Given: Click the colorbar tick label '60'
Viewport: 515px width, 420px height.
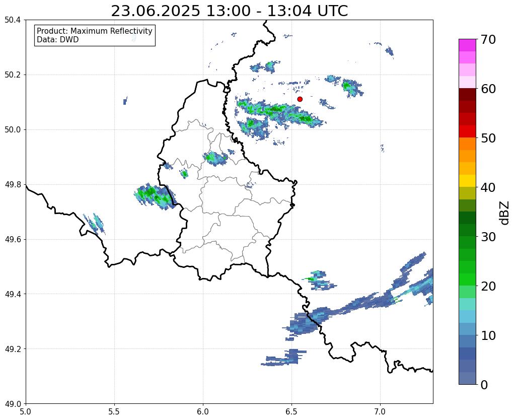Looking at the screenshot, I should click(x=488, y=89).
